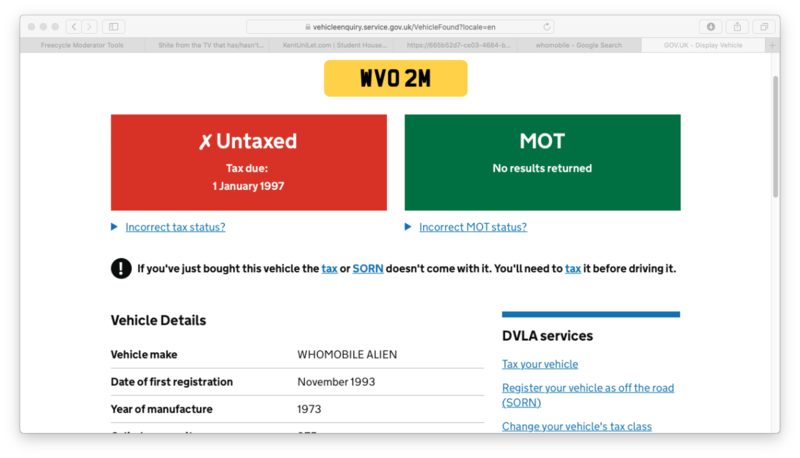Click the red Untaxed status panel
The width and height of the screenshot is (800, 458).
[248, 162]
